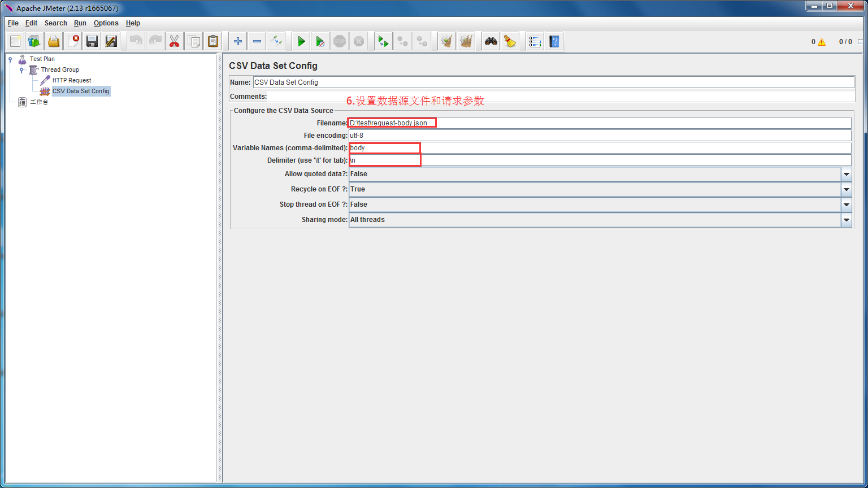Click Save Test Plan As icon
This screenshot has width=868, height=488.
coord(111,41)
